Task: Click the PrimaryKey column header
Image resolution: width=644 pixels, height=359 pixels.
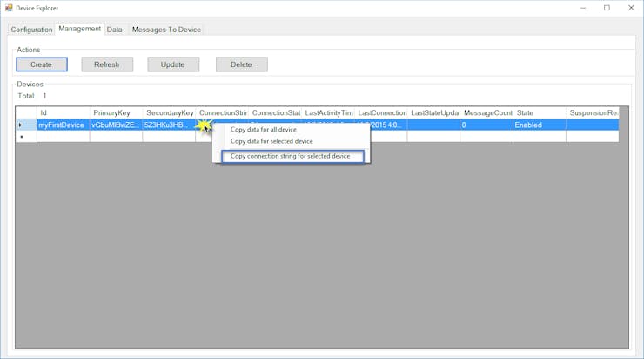Action: click(x=117, y=112)
